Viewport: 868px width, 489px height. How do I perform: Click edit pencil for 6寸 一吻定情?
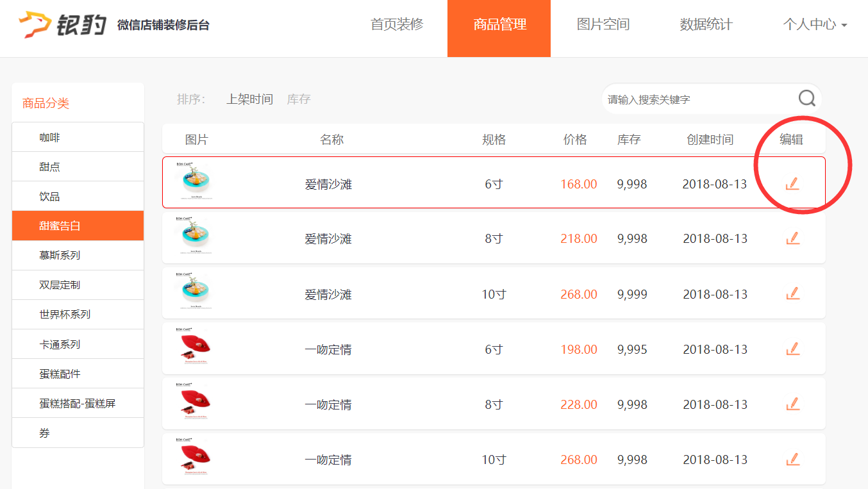pos(792,349)
